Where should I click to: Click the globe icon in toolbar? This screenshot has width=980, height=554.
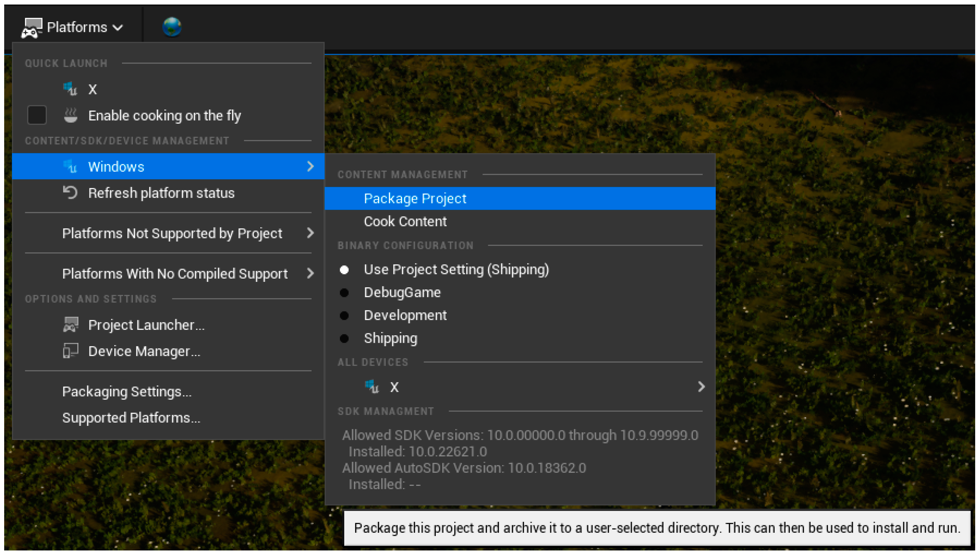point(172,27)
